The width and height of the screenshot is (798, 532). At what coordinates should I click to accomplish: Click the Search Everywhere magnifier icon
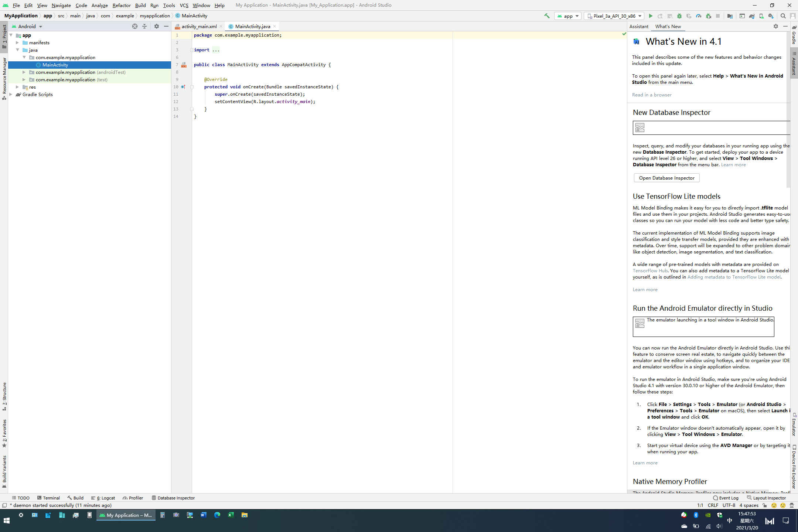783,16
